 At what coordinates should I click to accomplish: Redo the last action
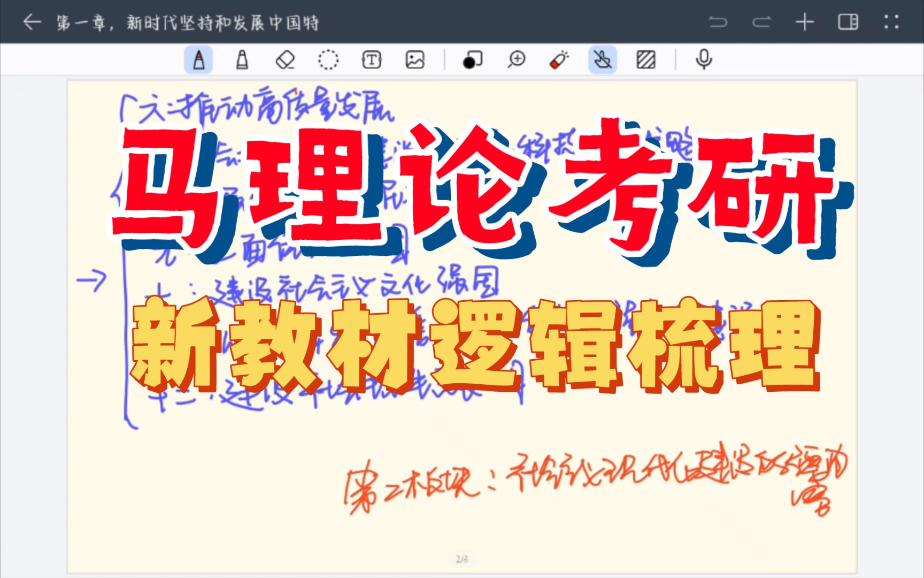(761, 22)
